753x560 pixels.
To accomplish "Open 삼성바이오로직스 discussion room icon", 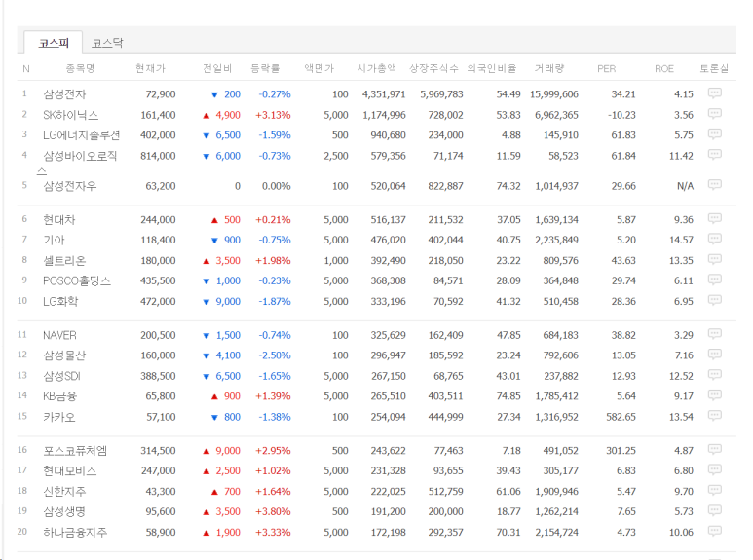I will coord(715,155).
